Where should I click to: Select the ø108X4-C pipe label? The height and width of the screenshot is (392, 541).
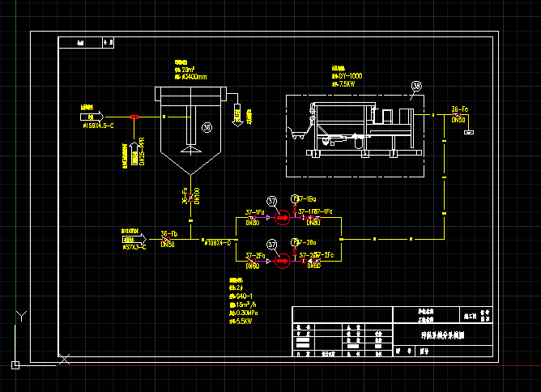pyautogui.click(x=218, y=243)
